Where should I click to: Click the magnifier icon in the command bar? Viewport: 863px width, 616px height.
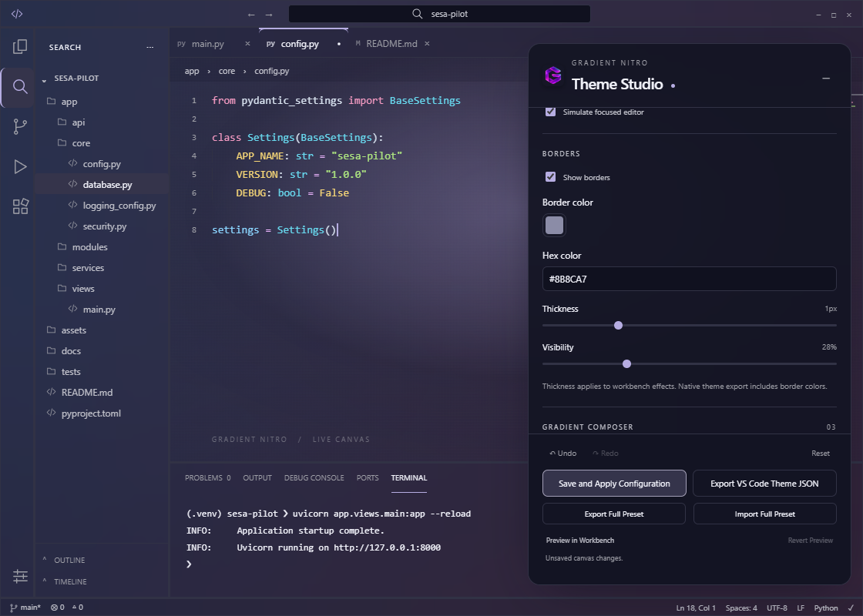418,14
